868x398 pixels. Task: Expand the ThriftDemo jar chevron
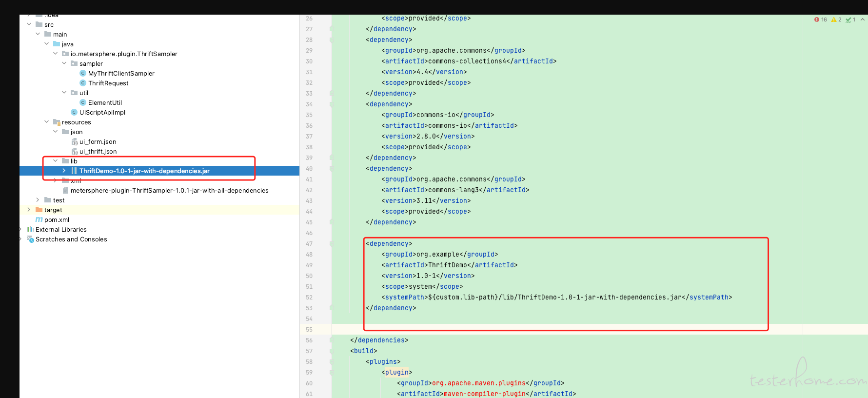64,170
